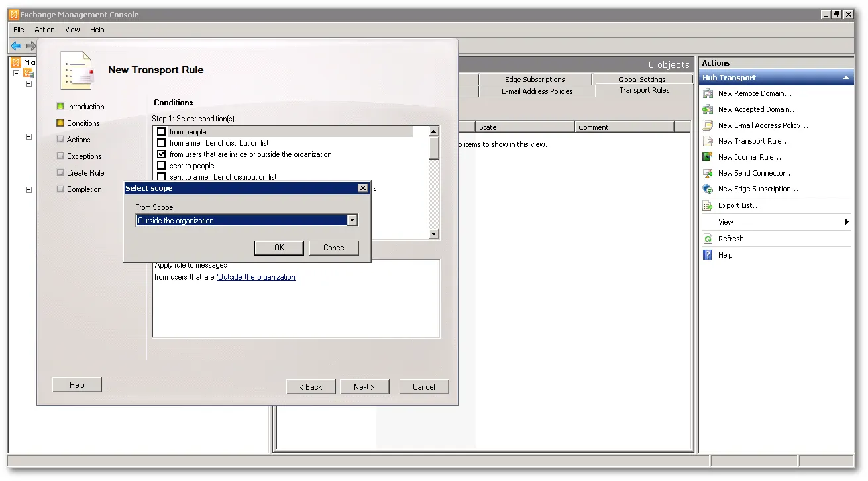Click OK in Select scope dialog
The width and height of the screenshot is (868, 481).
pyautogui.click(x=279, y=248)
